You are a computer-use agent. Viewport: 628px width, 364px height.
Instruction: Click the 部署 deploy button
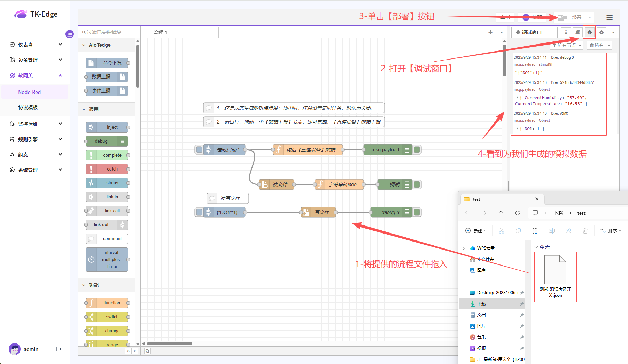(572, 17)
